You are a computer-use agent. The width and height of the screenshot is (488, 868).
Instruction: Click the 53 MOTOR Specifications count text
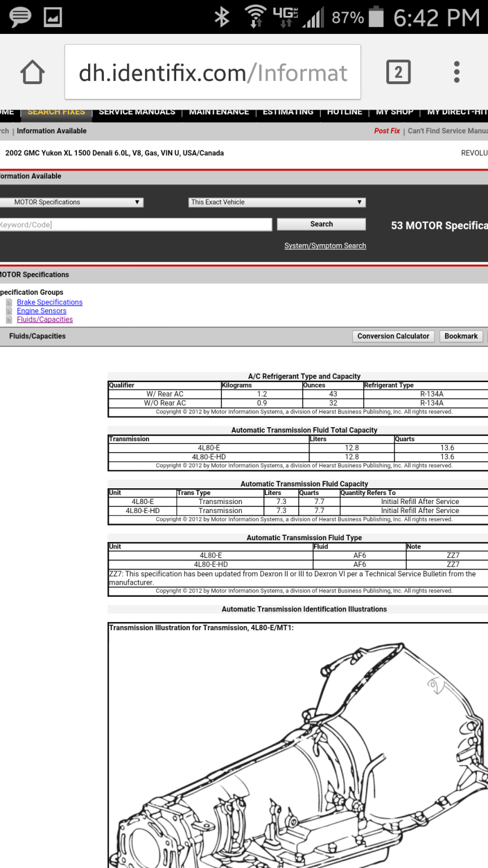click(x=439, y=225)
